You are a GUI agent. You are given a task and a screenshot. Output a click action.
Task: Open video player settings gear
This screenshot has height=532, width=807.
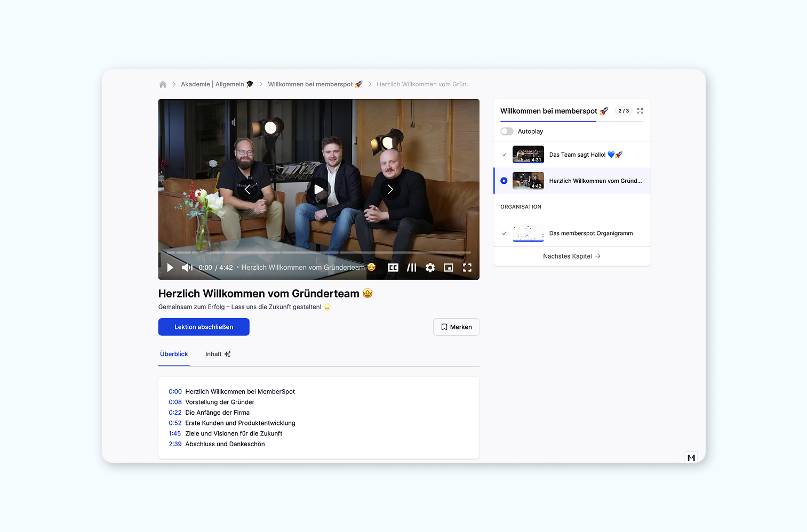click(430, 268)
